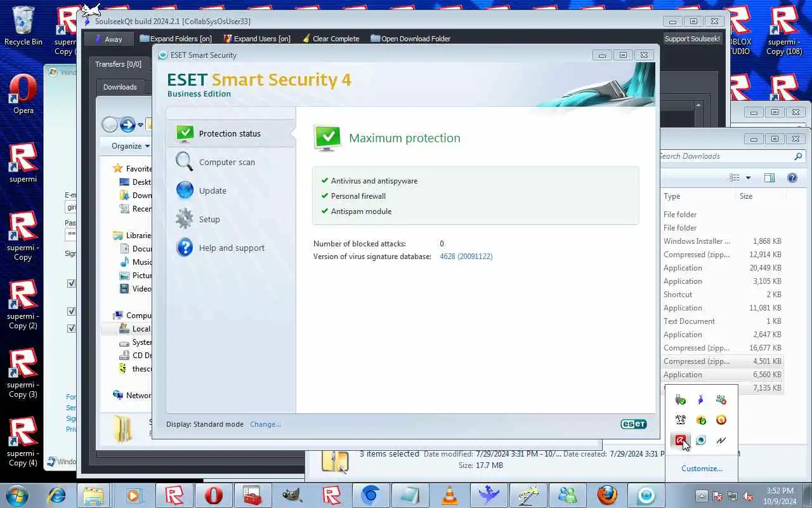Open GIMP from the taskbar
Viewport: 812px width, 508px height.
292,495
